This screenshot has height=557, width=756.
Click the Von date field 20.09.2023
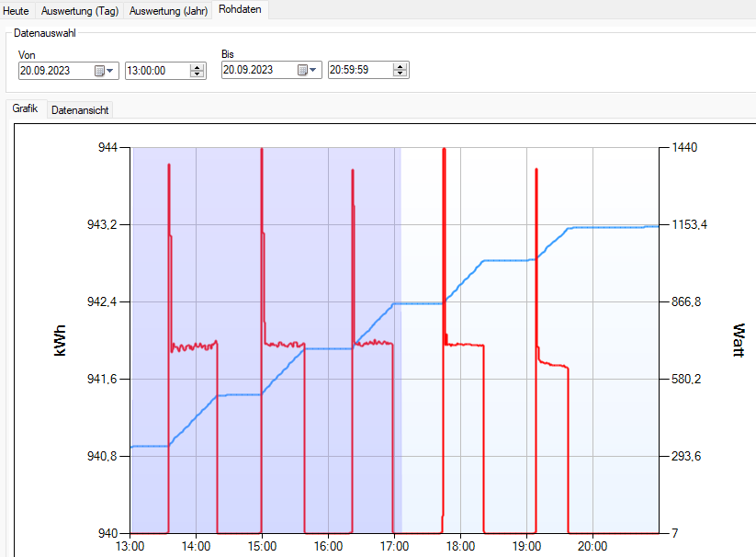(53, 71)
